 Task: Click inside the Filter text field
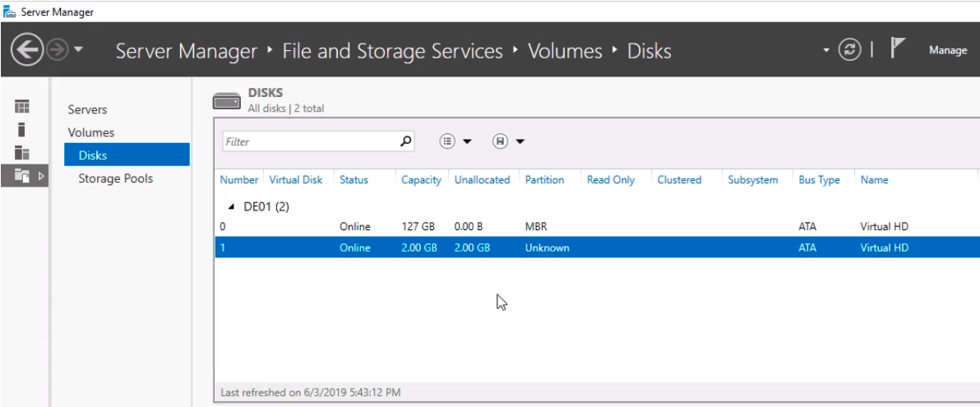[308, 141]
